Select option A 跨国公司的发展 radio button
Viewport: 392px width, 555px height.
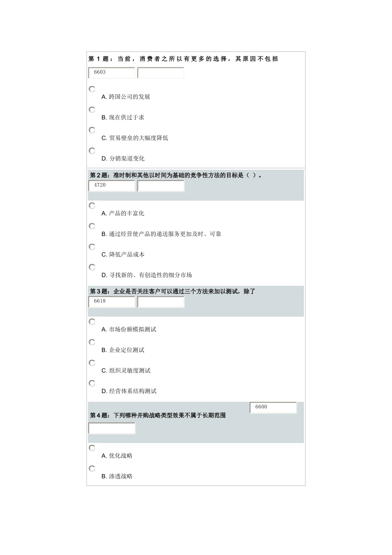tap(92, 89)
